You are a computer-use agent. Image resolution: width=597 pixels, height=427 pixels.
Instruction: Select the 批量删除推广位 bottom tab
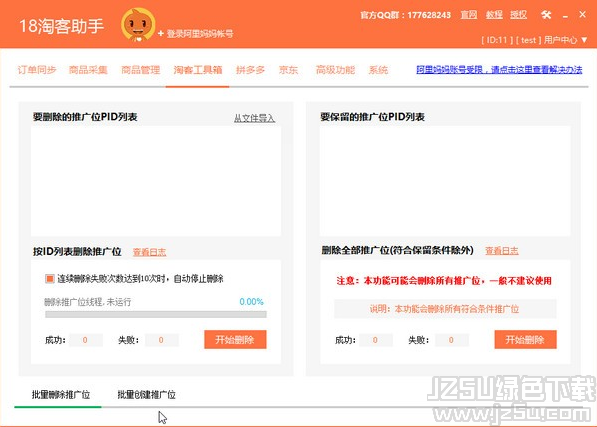(61, 395)
